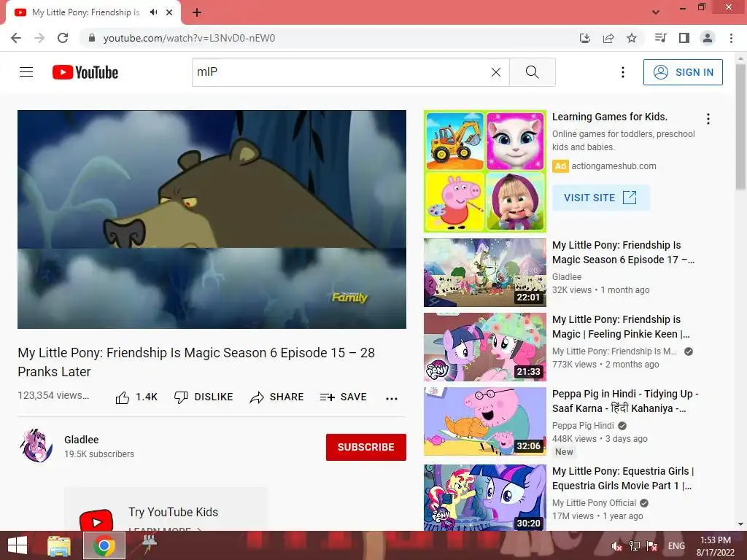
Task: Open Feeling Pinkie Keen video thumbnail
Action: (485, 347)
